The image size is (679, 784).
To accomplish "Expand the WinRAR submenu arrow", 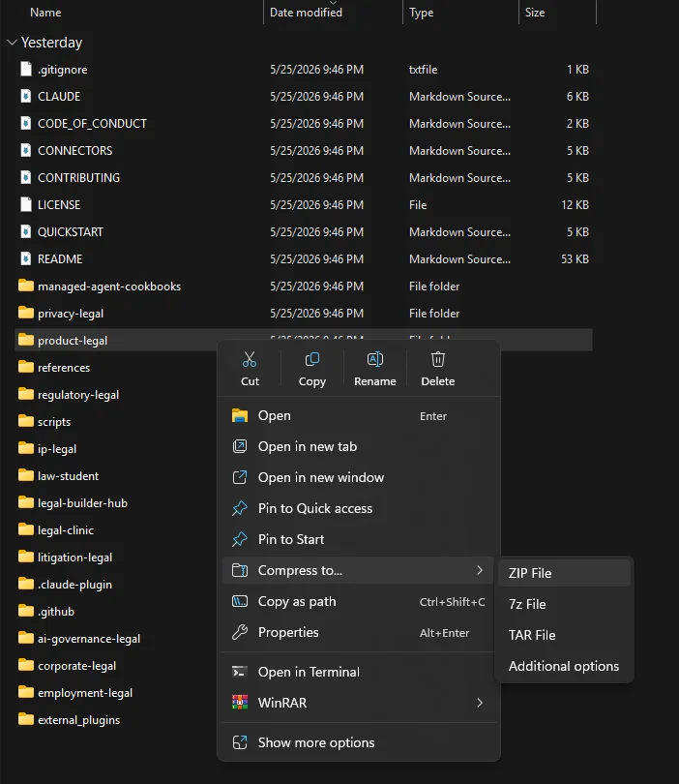I will 480,703.
